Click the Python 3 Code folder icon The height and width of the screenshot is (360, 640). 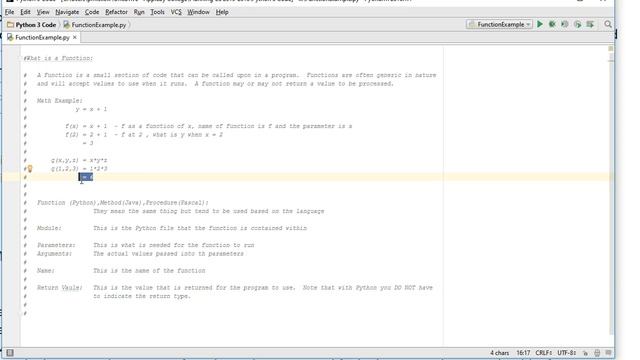click(10, 25)
